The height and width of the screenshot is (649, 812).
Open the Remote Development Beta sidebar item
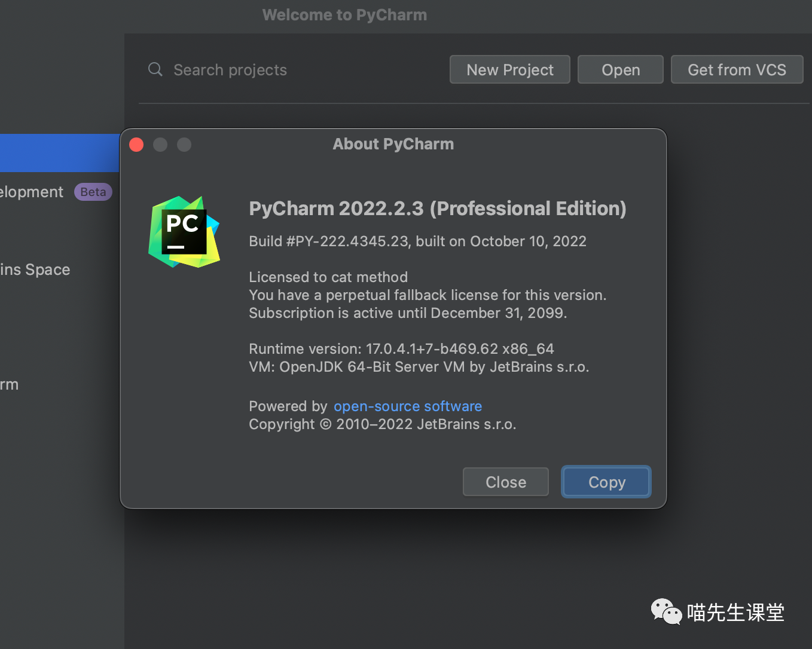point(56,192)
